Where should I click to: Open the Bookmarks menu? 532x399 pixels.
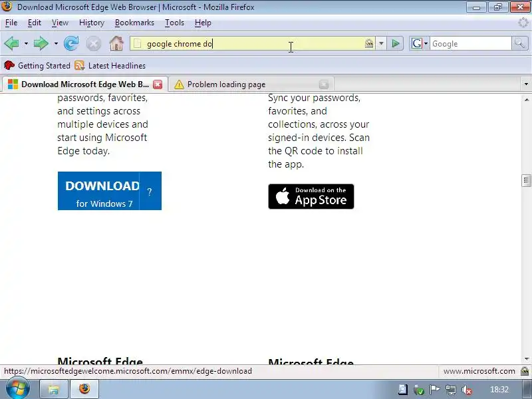[134, 23]
